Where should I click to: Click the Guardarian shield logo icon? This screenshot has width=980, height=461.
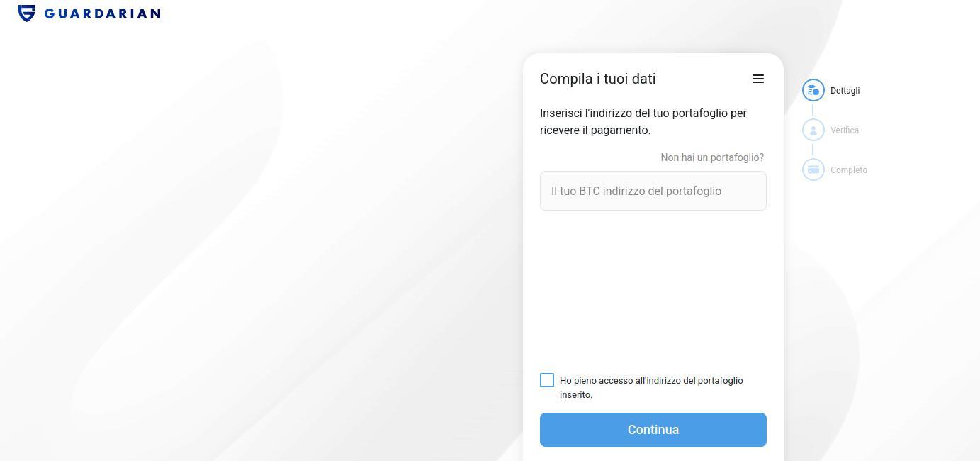point(27,13)
